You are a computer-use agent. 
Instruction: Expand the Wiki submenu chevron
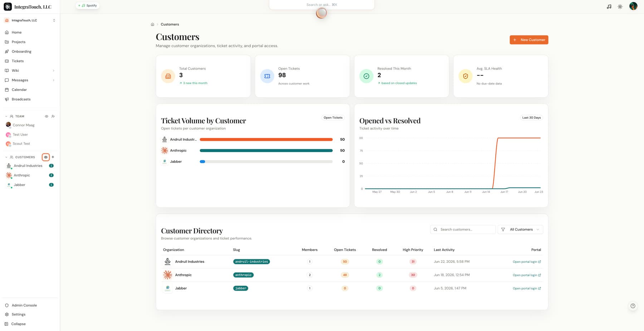54,70
